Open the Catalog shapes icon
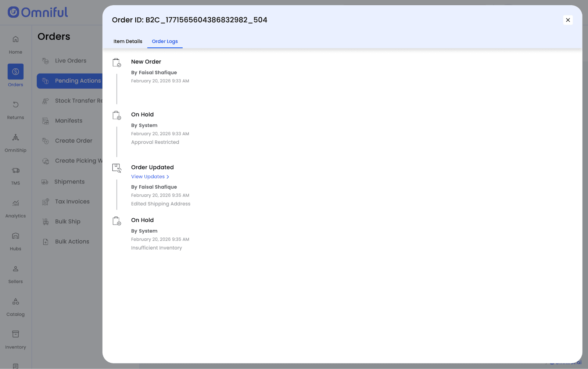Image resolution: width=588 pixels, height=369 pixels. click(15, 301)
